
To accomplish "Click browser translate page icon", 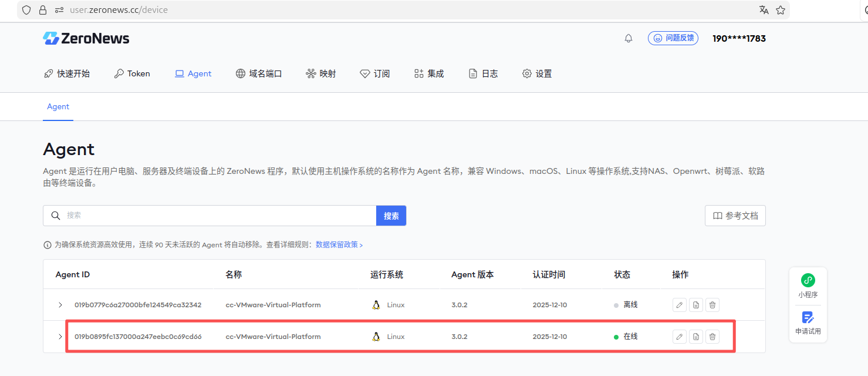I will pos(764,10).
